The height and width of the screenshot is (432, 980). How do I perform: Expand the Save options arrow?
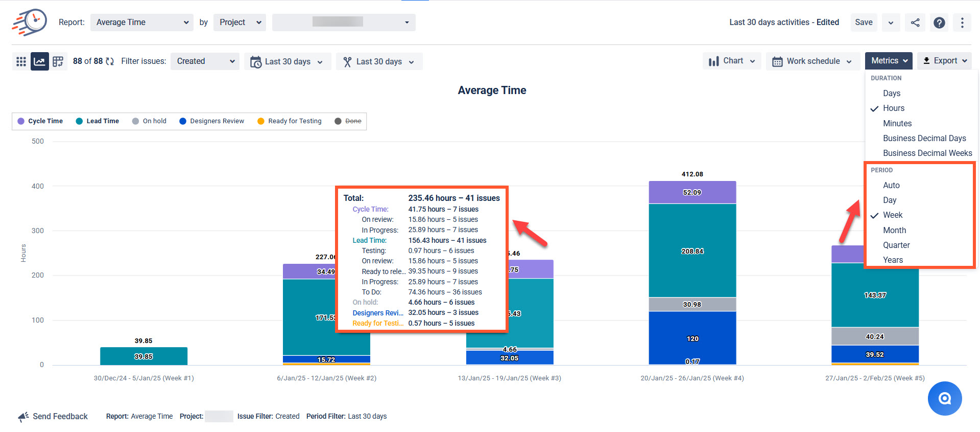click(x=891, y=22)
